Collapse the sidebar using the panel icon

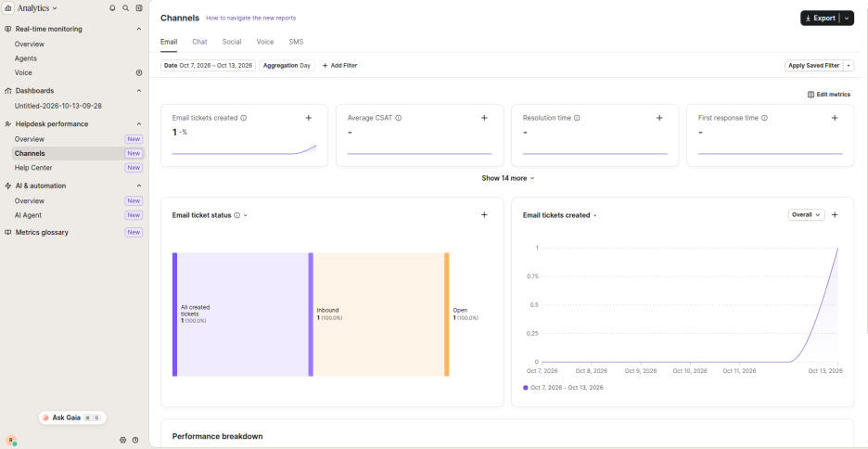[x=139, y=8]
